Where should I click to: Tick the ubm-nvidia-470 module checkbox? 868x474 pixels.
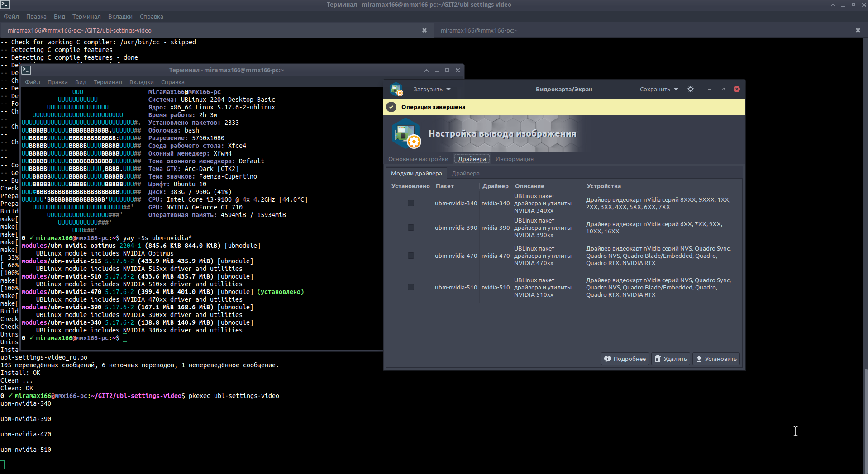click(410, 256)
